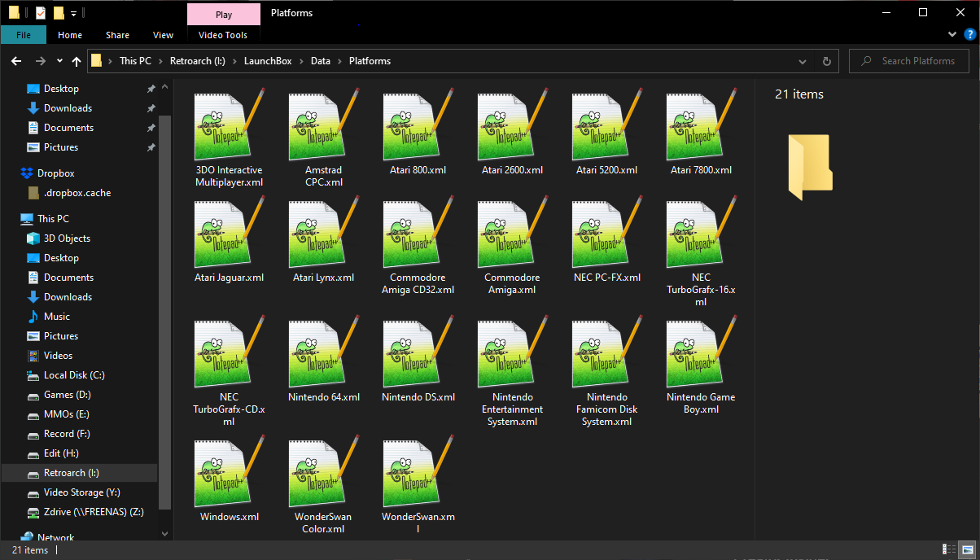Select the Windows.xml file icon
This screenshot has height=560, width=980.
click(229, 470)
